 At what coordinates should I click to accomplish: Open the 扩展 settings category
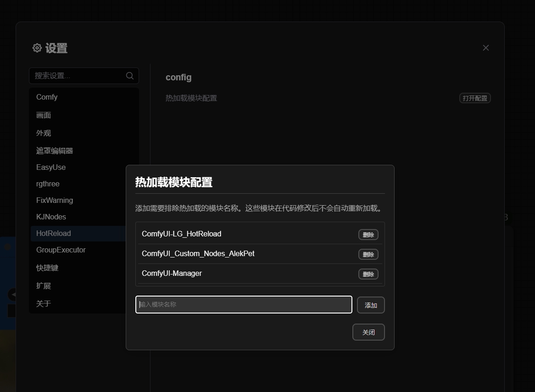pos(78,286)
